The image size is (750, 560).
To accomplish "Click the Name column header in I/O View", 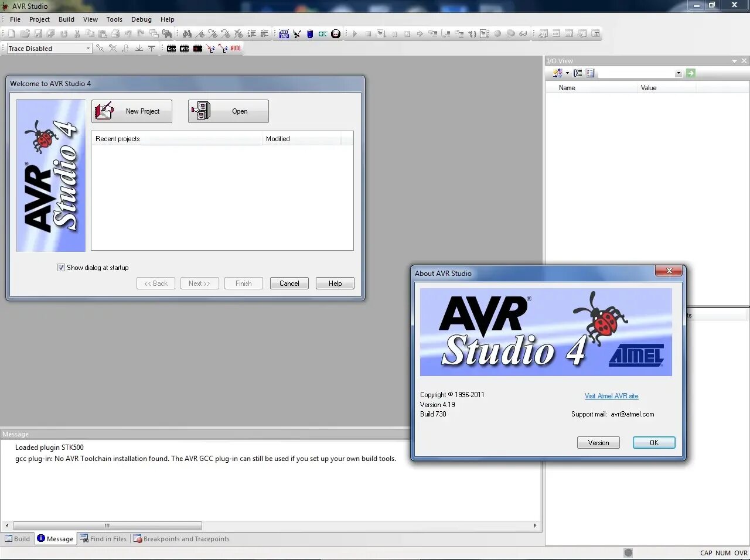I will tap(592, 88).
